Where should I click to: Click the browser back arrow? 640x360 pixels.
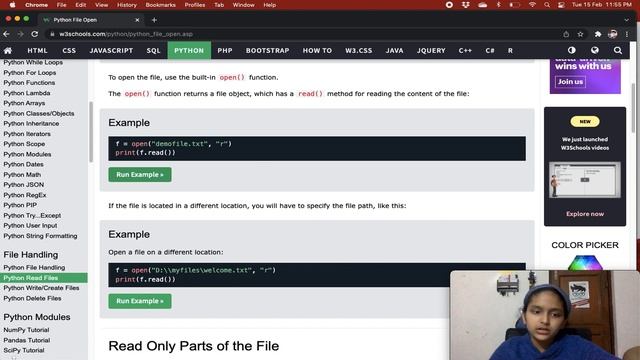(x=7, y=34)
